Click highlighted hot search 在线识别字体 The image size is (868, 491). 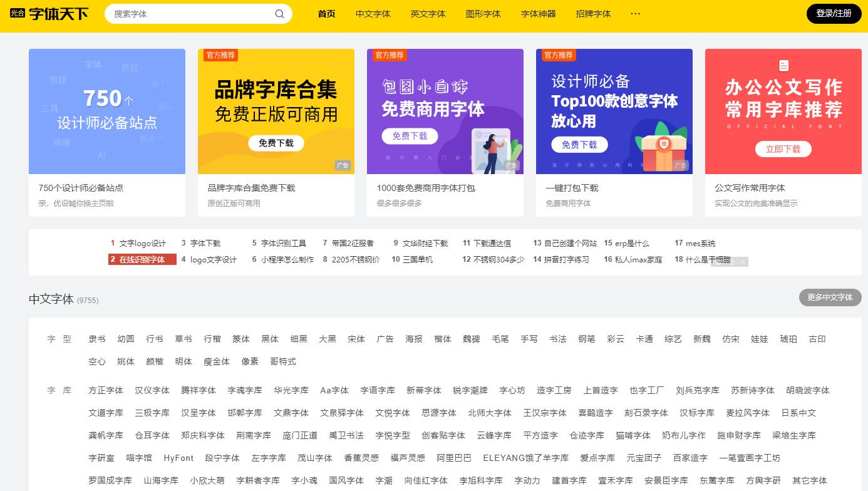coord(142,259)
